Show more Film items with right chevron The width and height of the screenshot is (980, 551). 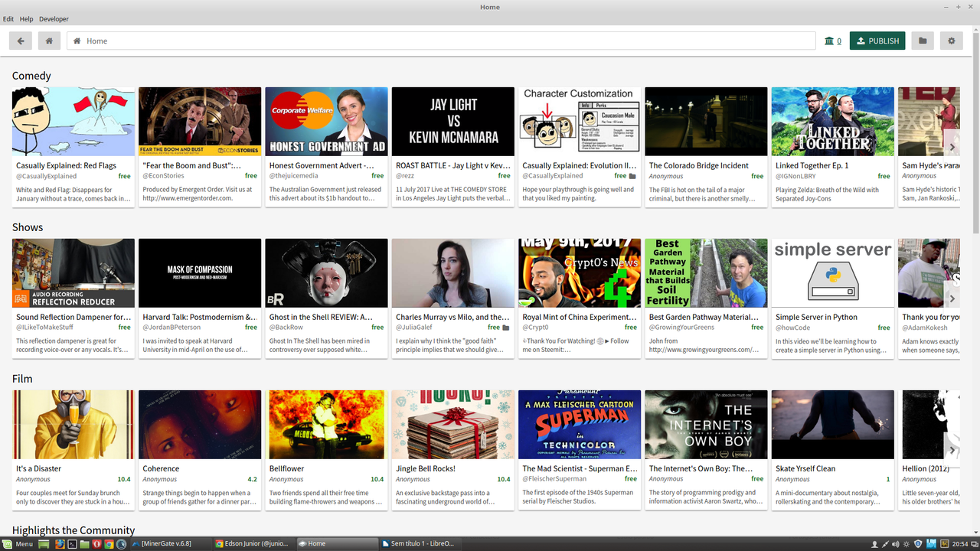click(952, 450)
